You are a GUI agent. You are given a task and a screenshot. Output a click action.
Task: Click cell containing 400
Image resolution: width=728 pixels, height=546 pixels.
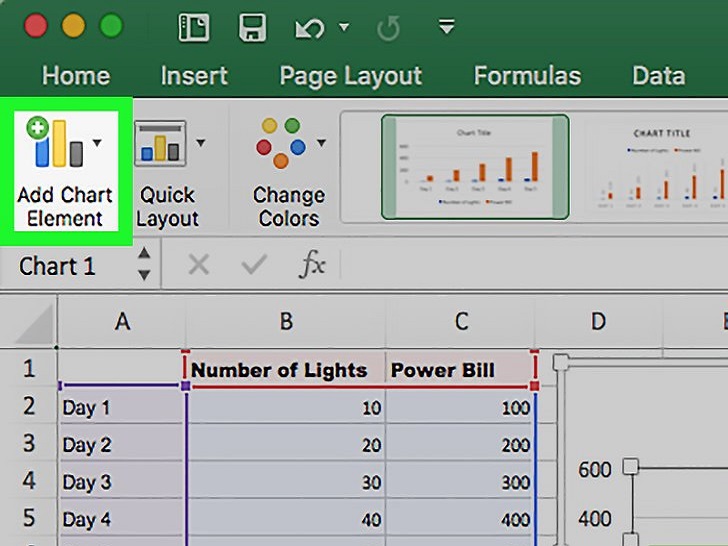point(460,519)
